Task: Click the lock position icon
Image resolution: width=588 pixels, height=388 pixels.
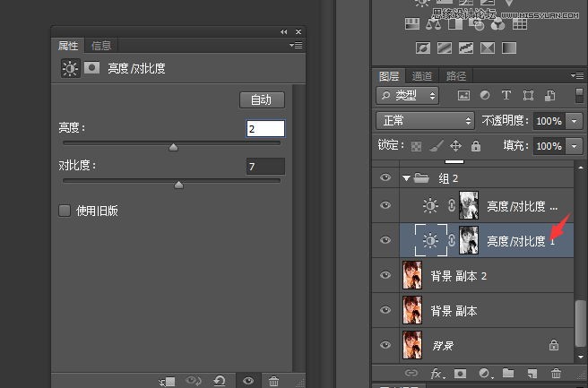Action: (455, 145)
